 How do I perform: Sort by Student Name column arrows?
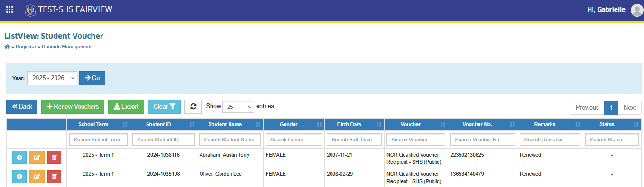point(258,125)
